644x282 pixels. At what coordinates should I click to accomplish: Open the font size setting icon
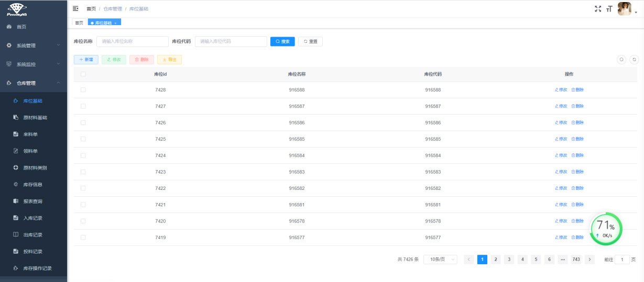point(609,8)
